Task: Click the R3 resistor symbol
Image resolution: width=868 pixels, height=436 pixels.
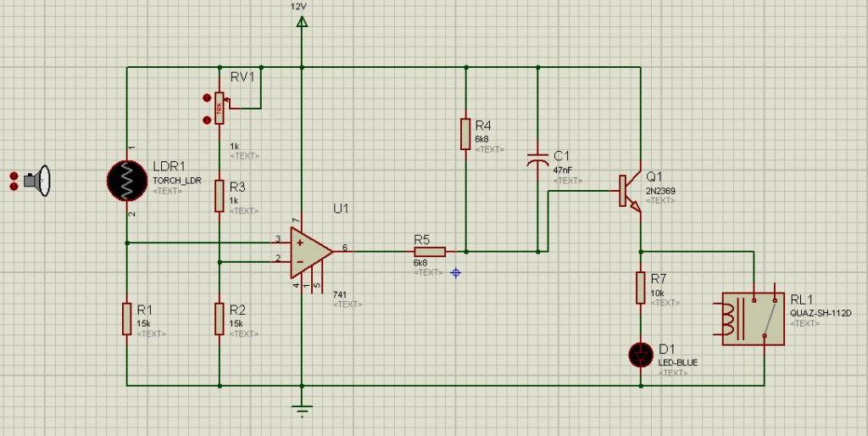Action: pos(220,196)
